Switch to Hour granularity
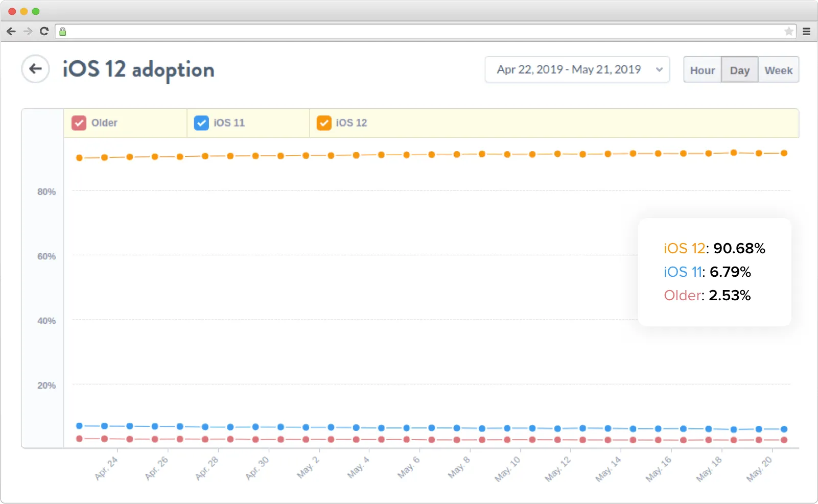Screen dimensions: 818x504 (x=703, y=70)
